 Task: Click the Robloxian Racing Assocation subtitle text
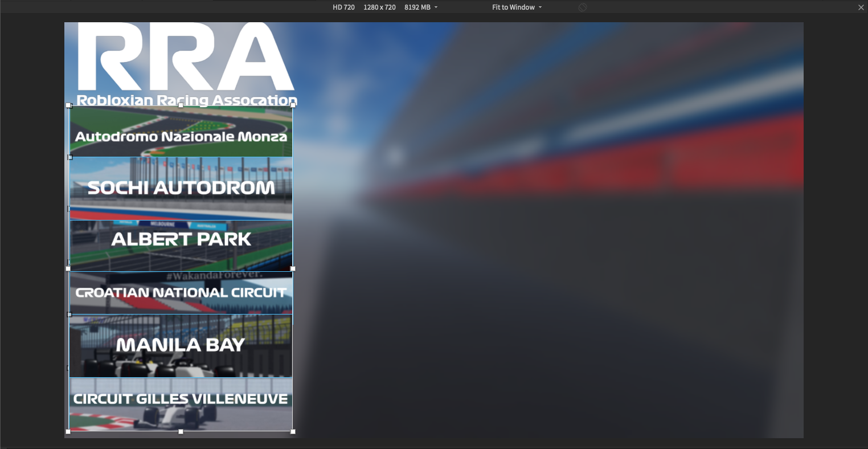point(187,100)
